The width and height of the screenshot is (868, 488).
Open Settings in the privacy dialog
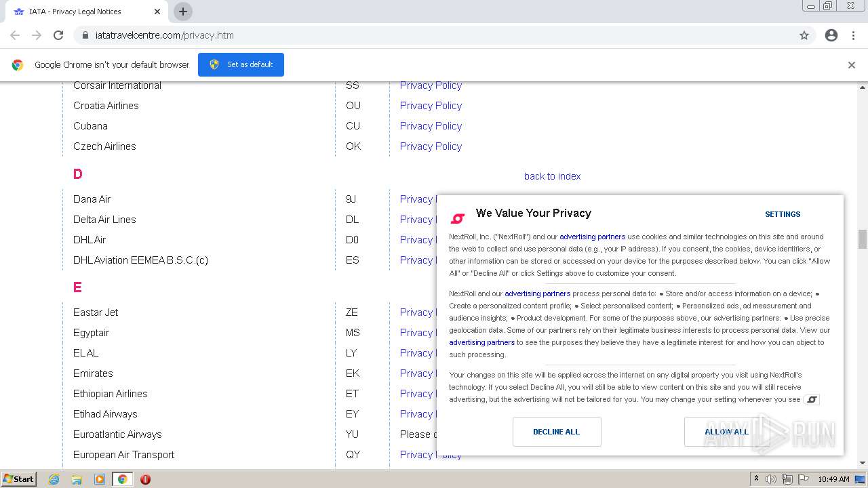[x=783, y=214]
